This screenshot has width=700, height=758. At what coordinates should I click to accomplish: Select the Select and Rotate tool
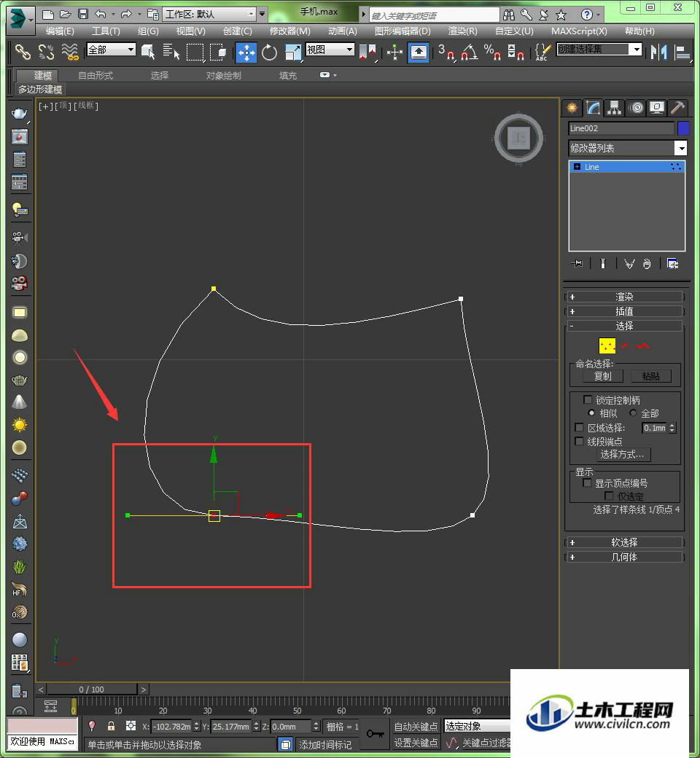click(270, 52)
